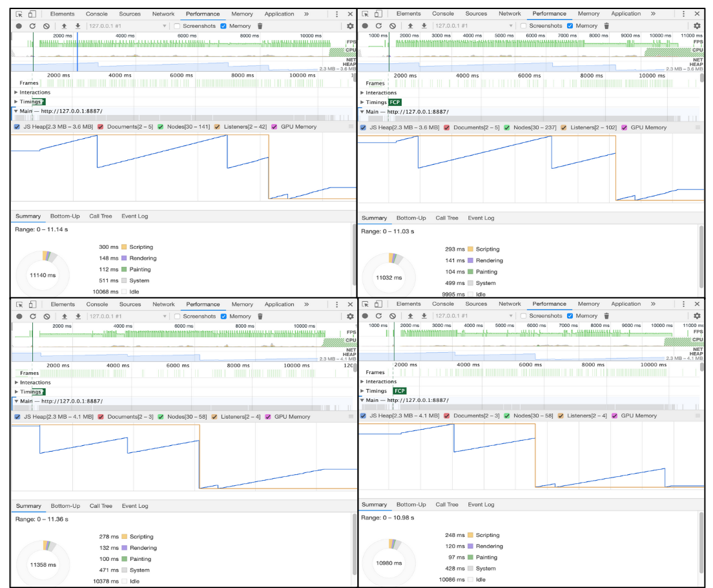713x588 pixels.
Task: Open Application tab in the 10.98 s panel
Action: [x=626, y=304]
